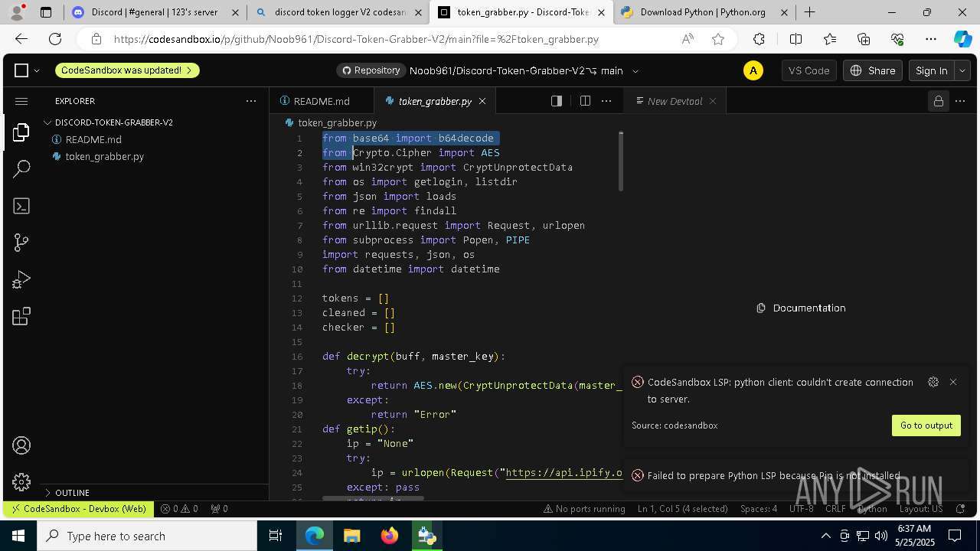
Task: Close the New Devtool tab
Action: tap(713, 101)
